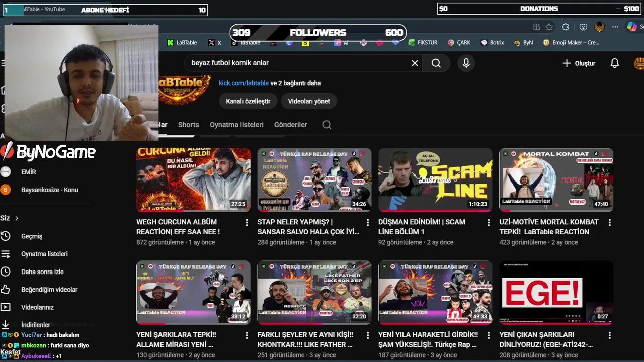Open the FİKSTÜR bookmark
Viewport: 644px width, 362px height.
pyautogui.click(x=423, y=43)
